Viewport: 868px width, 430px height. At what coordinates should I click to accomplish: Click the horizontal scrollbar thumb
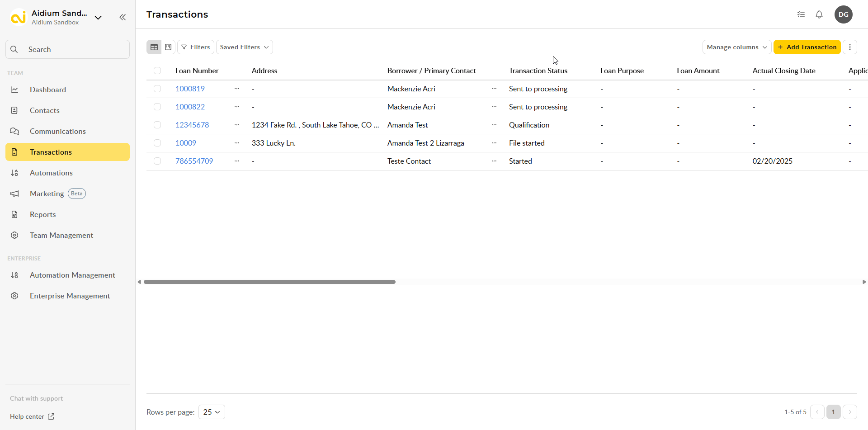269,282
